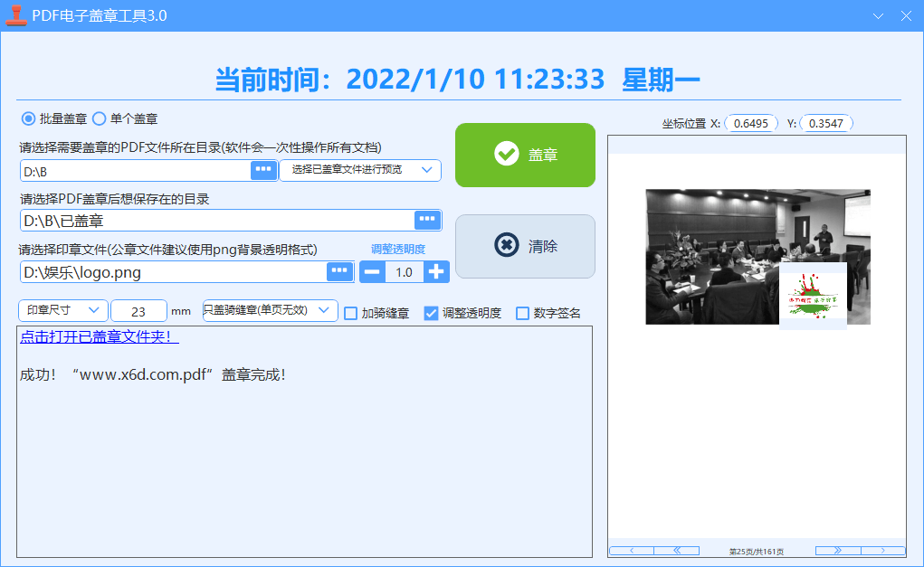Disable the 调整透明度 checkbox
This screenshot has height=567, width=924.
coord(430,312)
